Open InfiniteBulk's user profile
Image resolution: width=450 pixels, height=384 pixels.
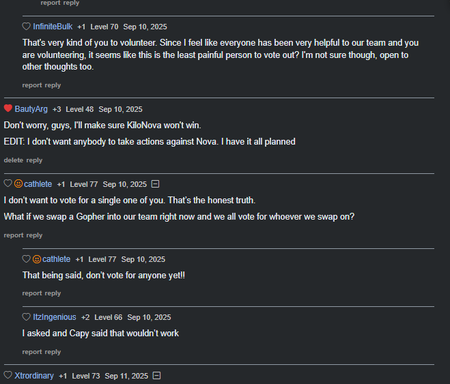pyautogui.click(x=53, y=27)
